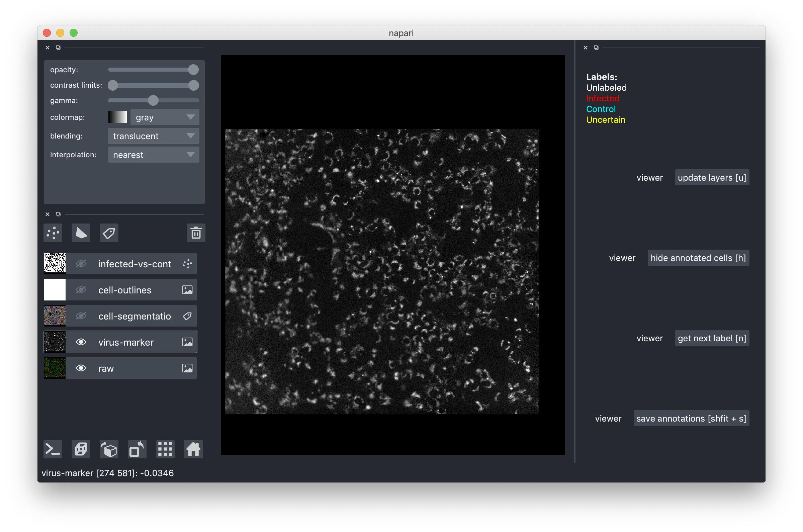Click the transpose dimensions icon
Screen dimensions: 803x532
pyautogui.click(x=137, y=449)
